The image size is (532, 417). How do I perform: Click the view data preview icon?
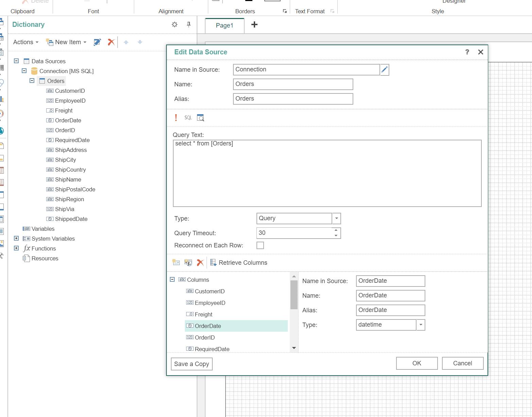click(200, 118)
